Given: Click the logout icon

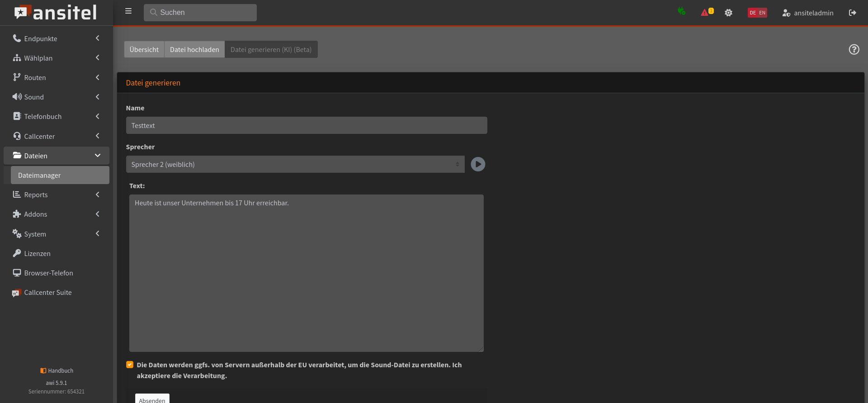Looking at the screenshot, I should click(x=853, y=13).
